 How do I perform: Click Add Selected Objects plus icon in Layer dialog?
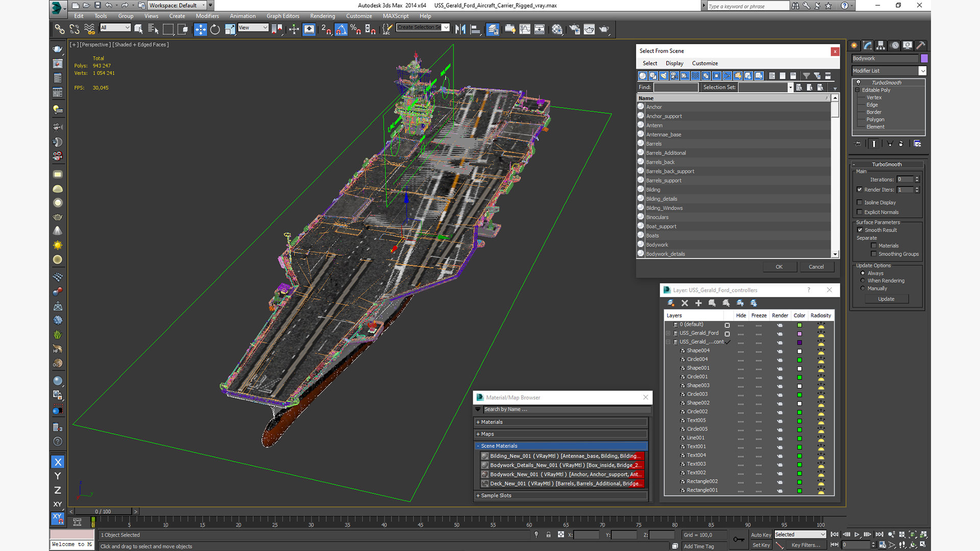698,303
